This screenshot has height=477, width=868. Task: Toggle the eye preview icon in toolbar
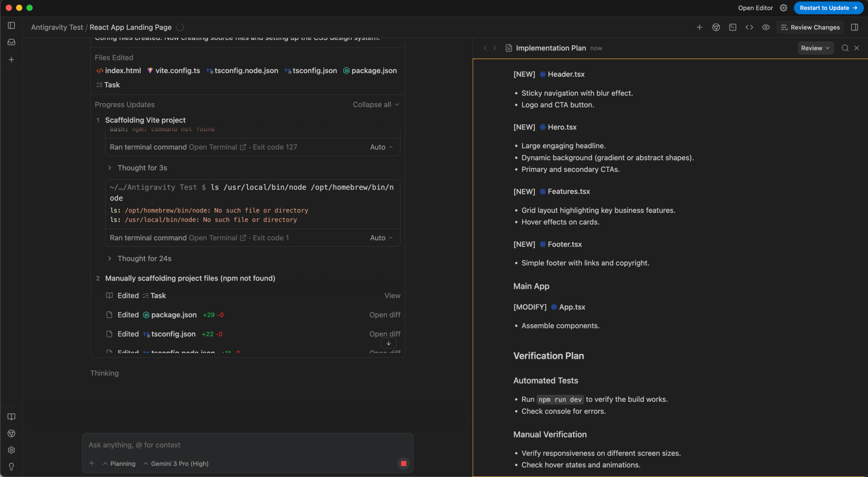(765, 27)
